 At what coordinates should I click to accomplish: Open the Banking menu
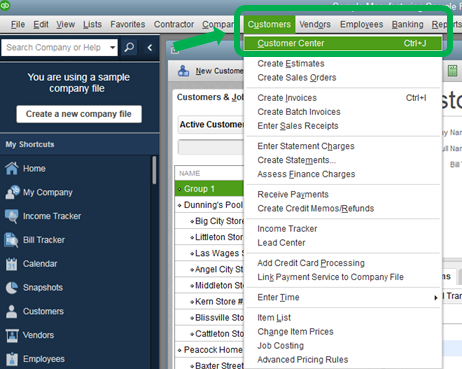tap(407, 24)
